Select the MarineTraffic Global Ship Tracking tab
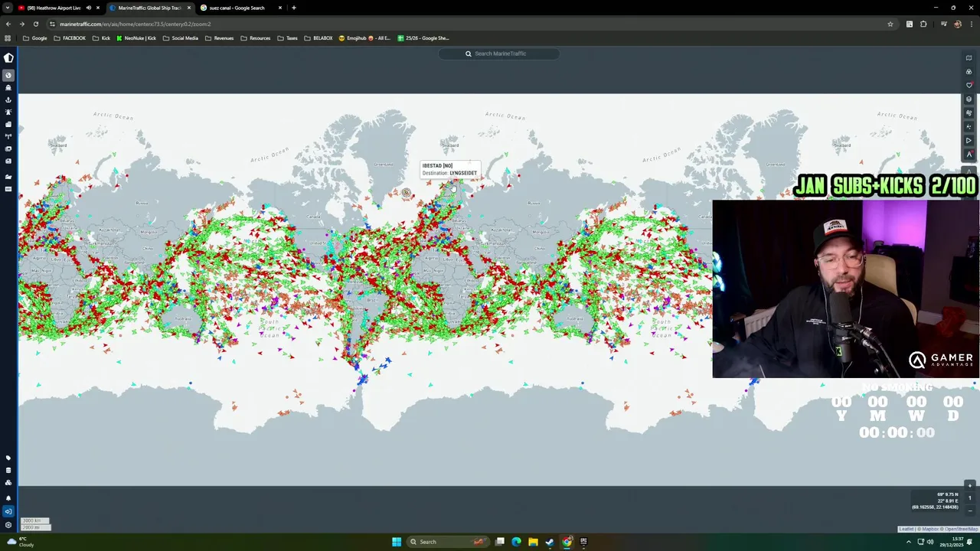This screenshot has width=980, height=551. click(x=150, y=8)
